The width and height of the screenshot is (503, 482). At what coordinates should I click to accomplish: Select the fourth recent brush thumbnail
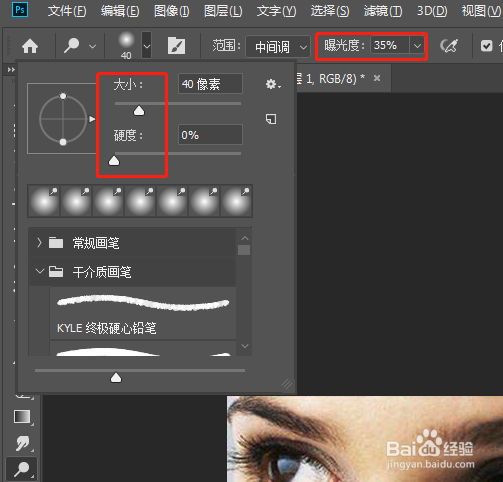click(140, 201)
